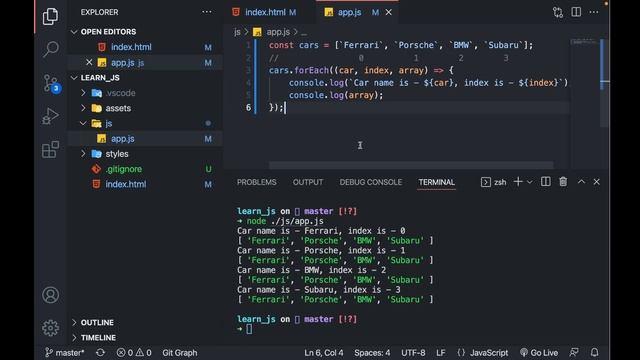This screenshot has height=360, width=640.
Task: Open the Manage gear icon
Action: click(x=51, y=328)
